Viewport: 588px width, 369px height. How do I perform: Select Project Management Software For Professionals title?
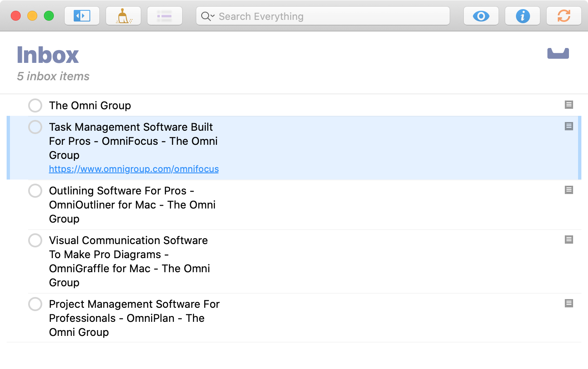tap(134, 318)
